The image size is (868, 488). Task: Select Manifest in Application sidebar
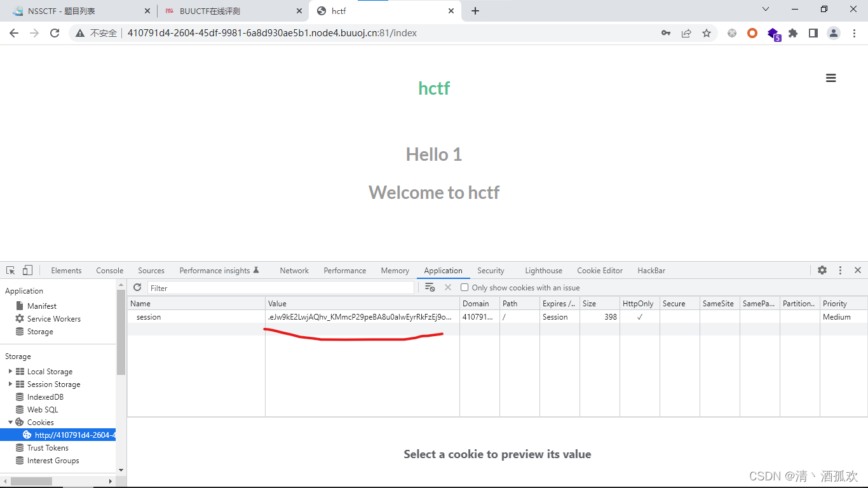[x=42, y=306]
